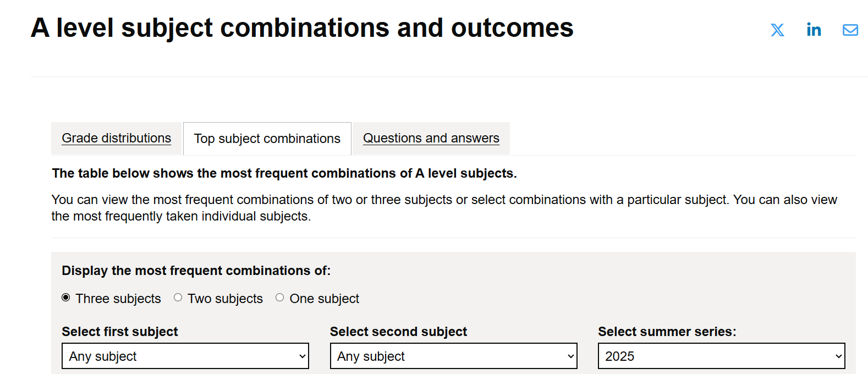Click the Top subject combinations tab
868x374 pixels.
[267, 139]
